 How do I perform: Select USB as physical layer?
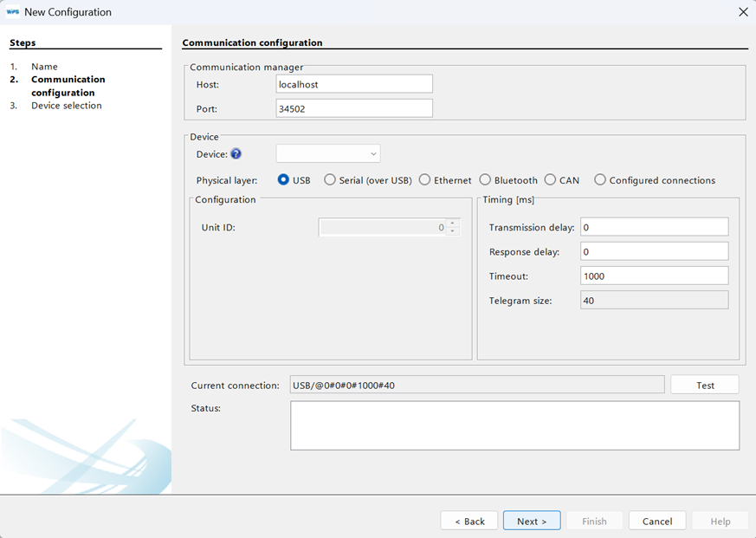tap(283, 179)
